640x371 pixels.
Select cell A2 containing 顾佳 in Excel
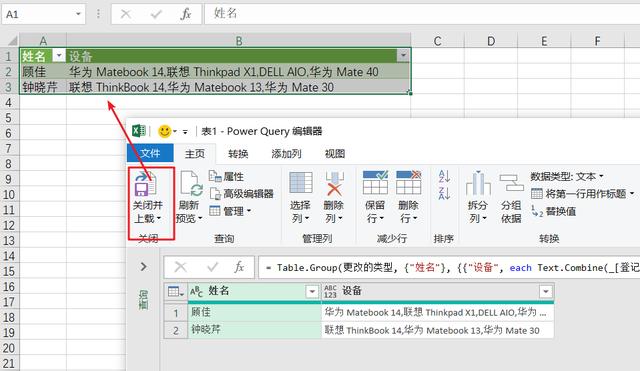pos(42,72)
